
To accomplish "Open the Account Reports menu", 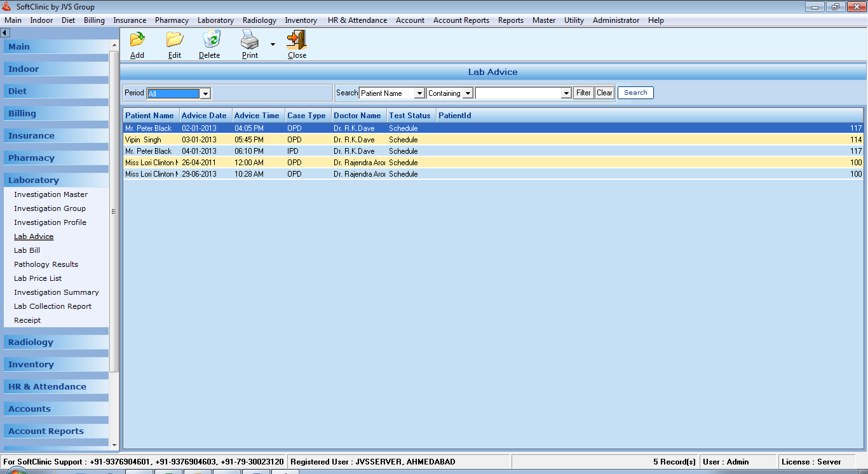I will pyautogui.click(x=461, y=20).
